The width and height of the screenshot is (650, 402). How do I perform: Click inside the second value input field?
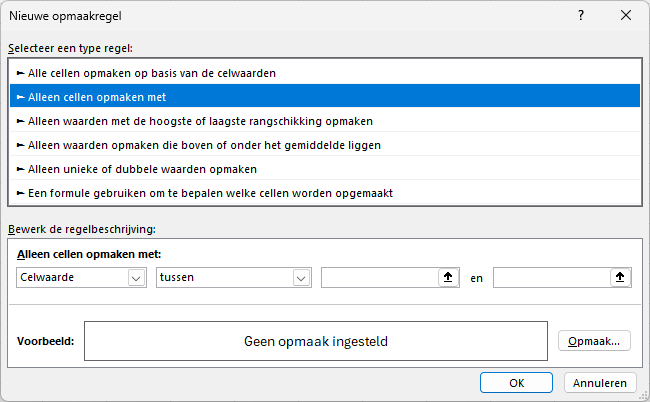pyautogui.click(x=551, y=278)
